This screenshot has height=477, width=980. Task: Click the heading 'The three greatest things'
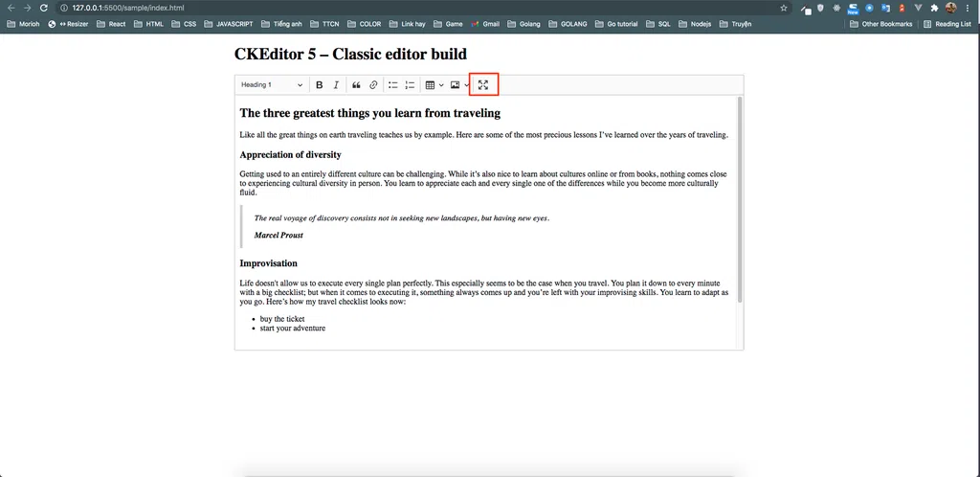pyautogui.click(x=370, y=113)
